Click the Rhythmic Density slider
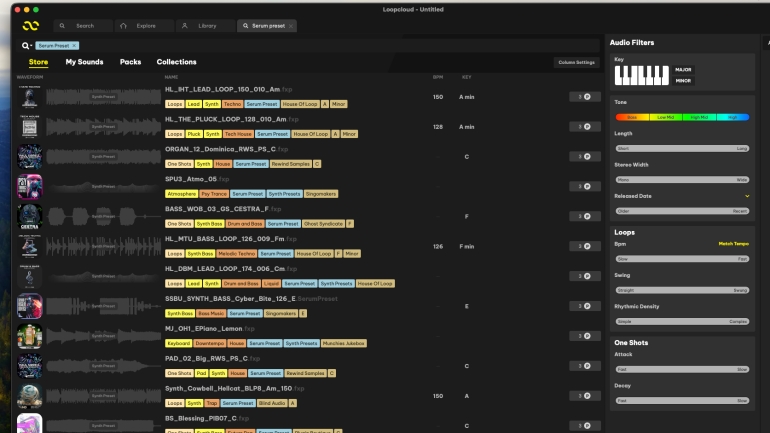The height and width of the screenshot is (433, 770). click(683, 322)
